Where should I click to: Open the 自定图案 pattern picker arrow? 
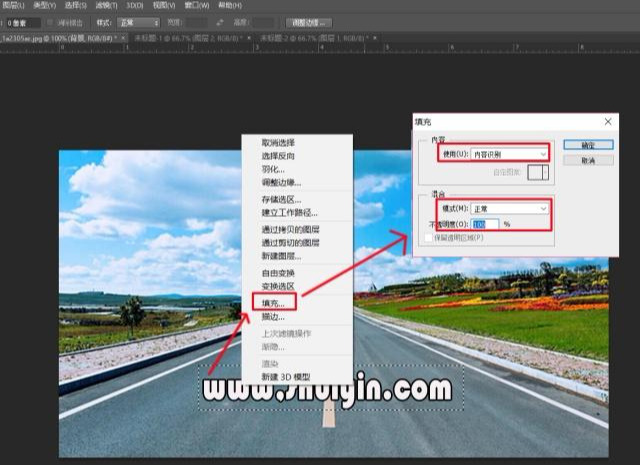[546, 172]
